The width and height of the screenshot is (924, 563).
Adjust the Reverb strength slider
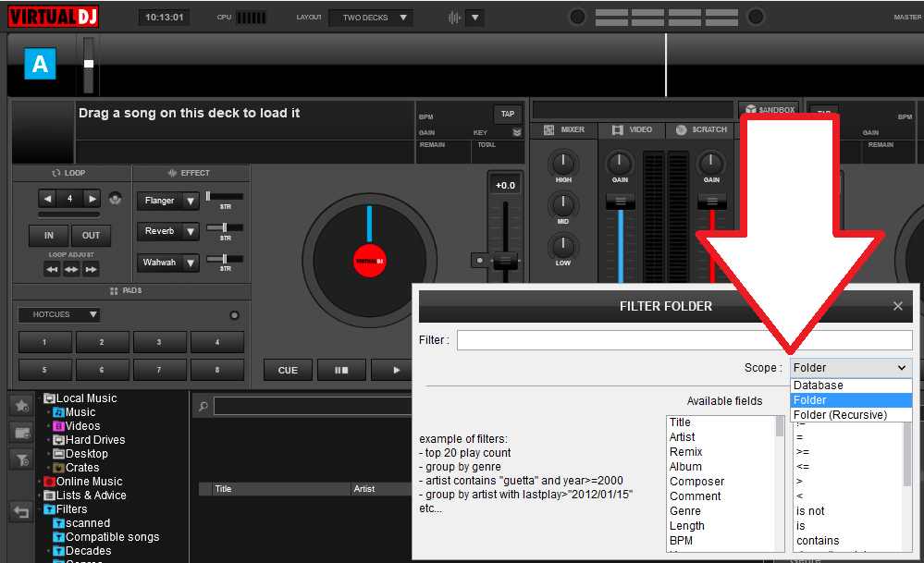tap(225, 227)
